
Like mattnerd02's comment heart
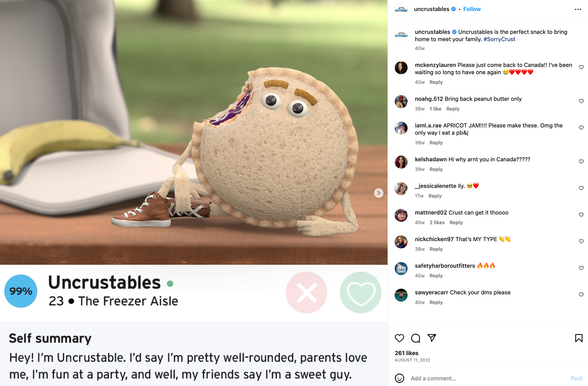click(581, 215)
